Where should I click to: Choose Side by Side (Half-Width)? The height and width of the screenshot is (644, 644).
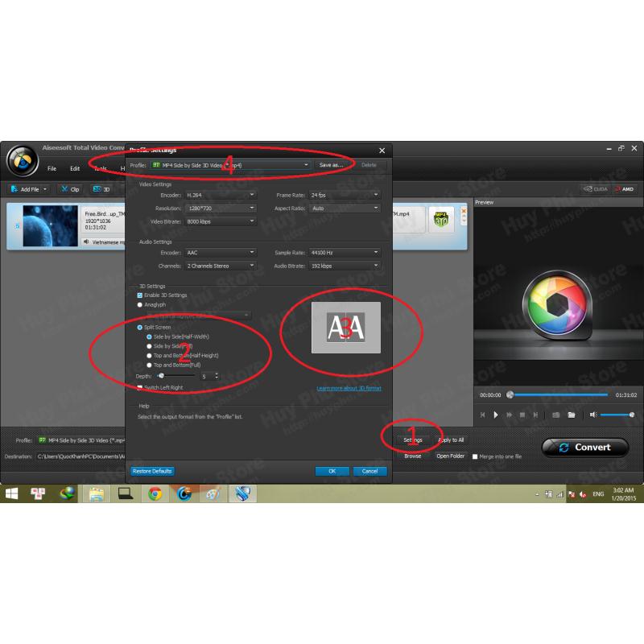pos(149,336)
